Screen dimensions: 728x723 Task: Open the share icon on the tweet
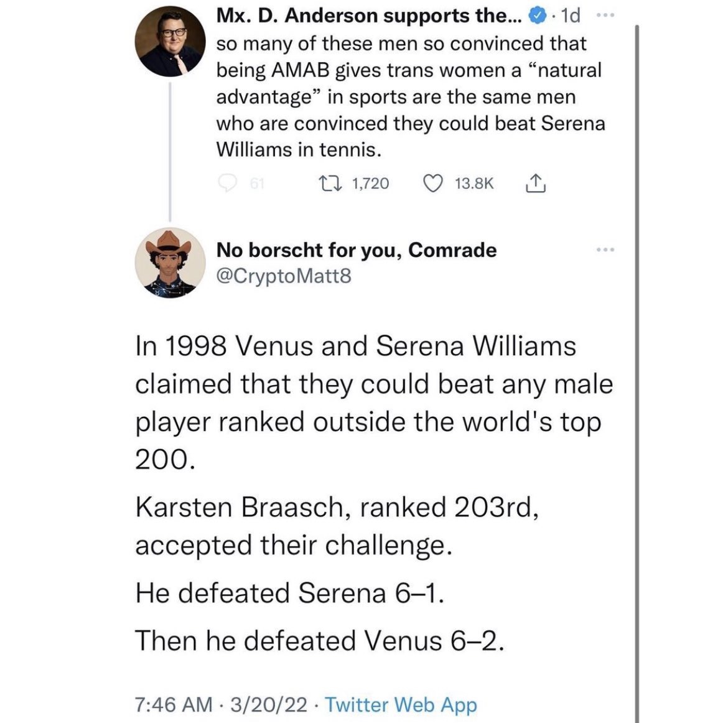(536, 183)
